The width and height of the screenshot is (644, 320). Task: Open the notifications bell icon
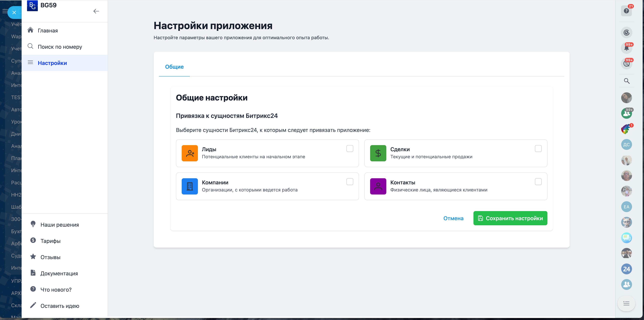(x=626, y=48)
